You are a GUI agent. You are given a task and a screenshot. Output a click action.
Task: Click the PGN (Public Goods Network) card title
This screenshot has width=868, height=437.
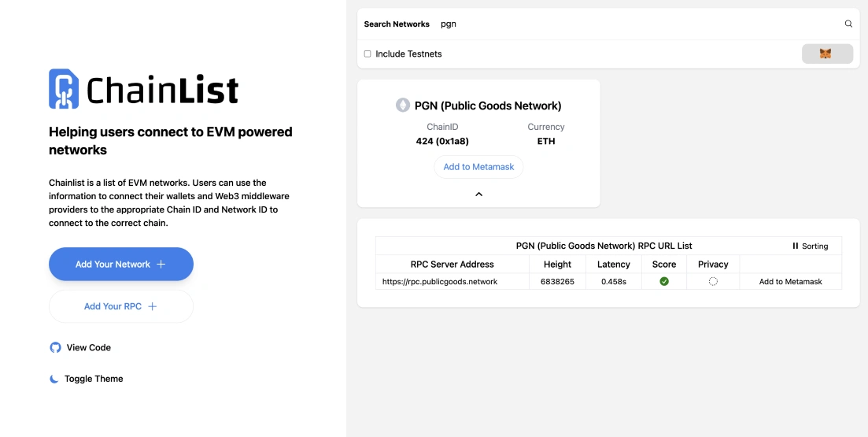pyautogui.click(x=488, y=106)
